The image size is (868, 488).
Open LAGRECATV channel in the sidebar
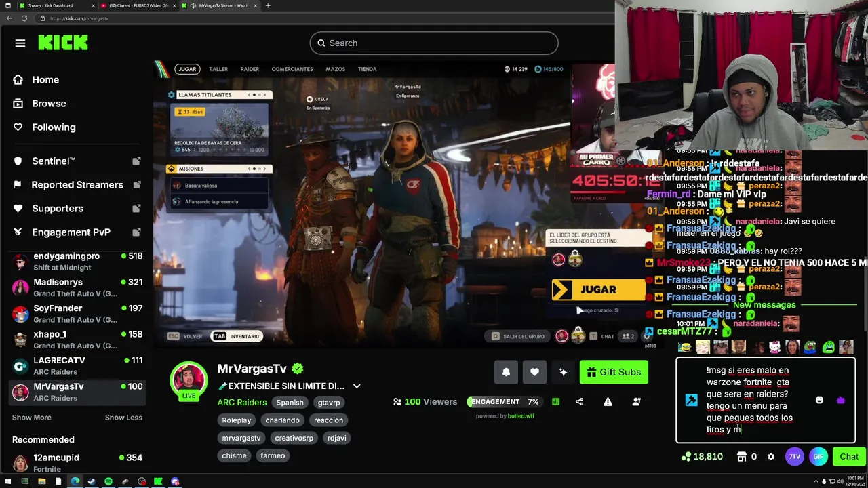[77, 366]
